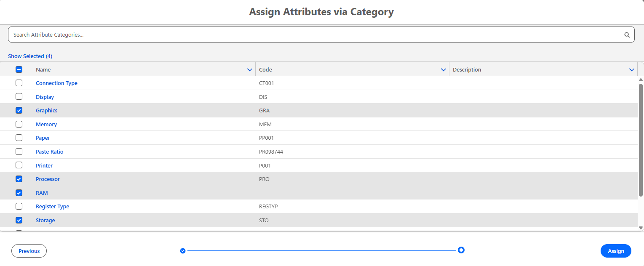Open the Description column dropdown arrow
The width and height of the screenshot is (644, 266).
tap(631, 70)
